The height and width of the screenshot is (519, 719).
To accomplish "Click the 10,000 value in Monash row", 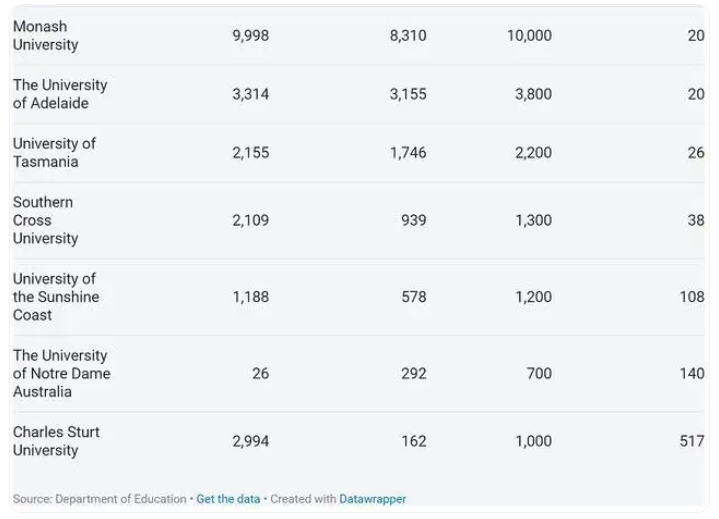I will click(x=529, y=35).
